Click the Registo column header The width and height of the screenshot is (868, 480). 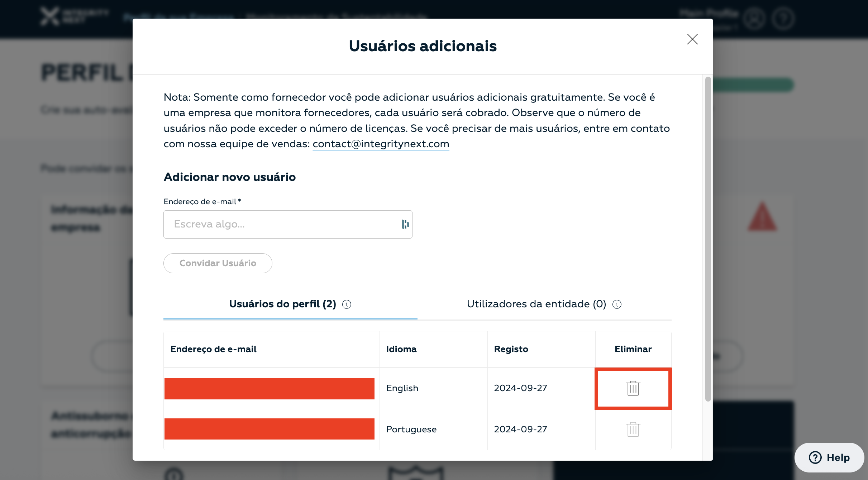tap(511, 349)
